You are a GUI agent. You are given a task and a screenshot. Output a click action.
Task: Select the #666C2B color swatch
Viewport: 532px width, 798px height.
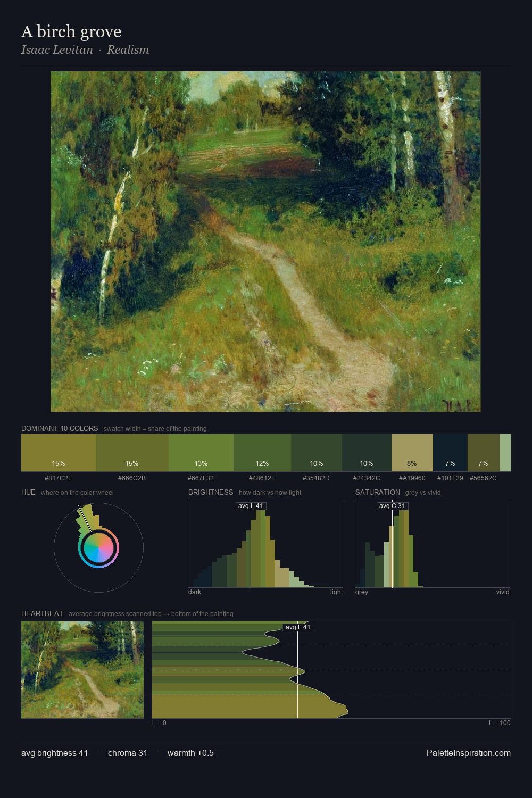pyautogui.click(x=132, y=453)
